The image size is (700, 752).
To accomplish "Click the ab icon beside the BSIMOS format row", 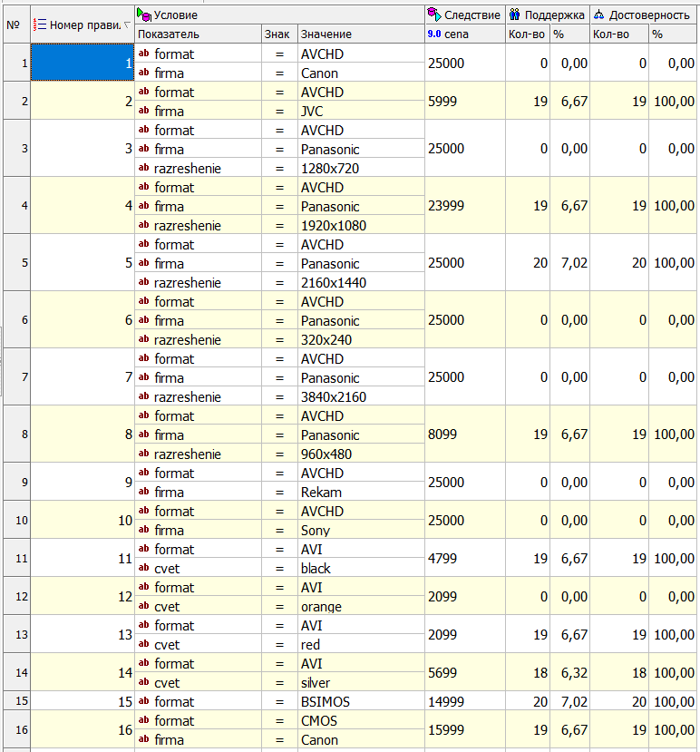I will tap(144, 701).
